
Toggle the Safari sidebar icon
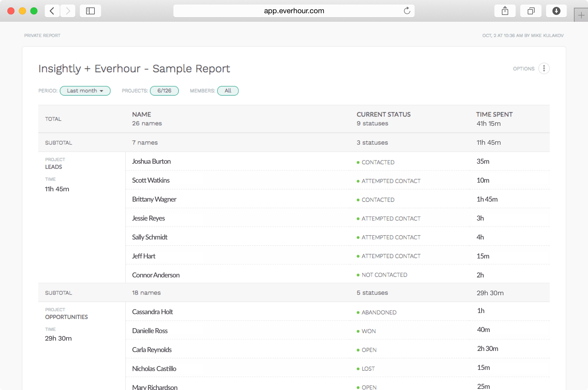[90, 11]
